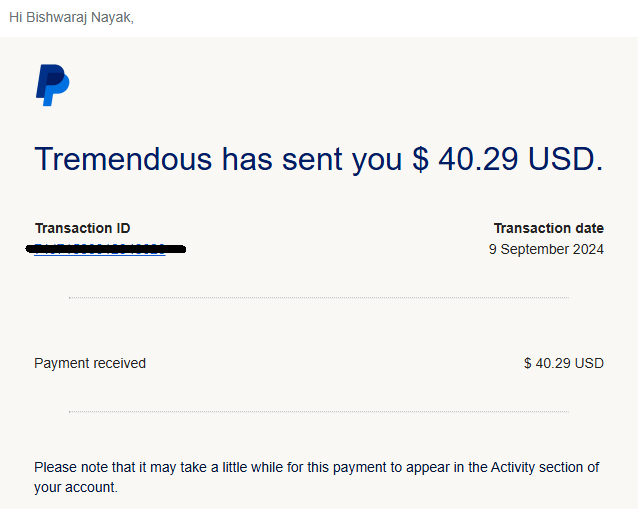
Task: Click the Activity section note paragraph
Action: click(317, 477)
